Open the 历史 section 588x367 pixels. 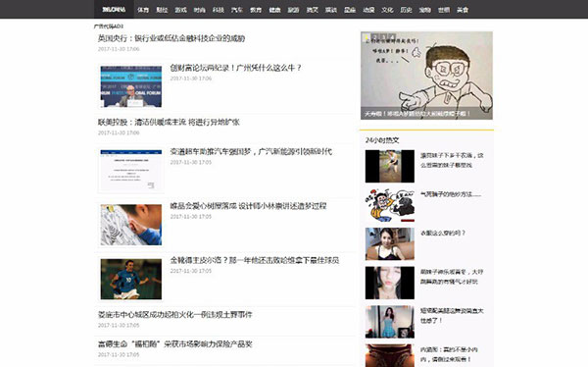pyautogui.click(x=406, y=10)
